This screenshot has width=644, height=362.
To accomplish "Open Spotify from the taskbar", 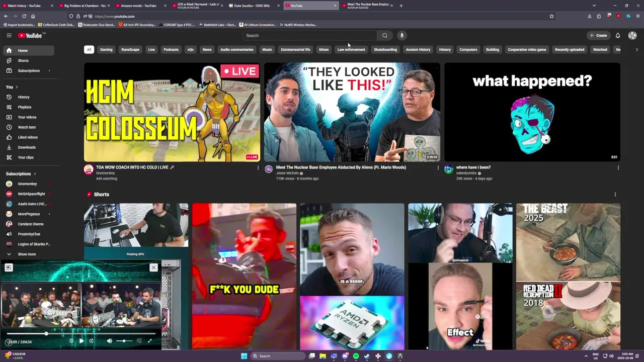I will point(356,356).
